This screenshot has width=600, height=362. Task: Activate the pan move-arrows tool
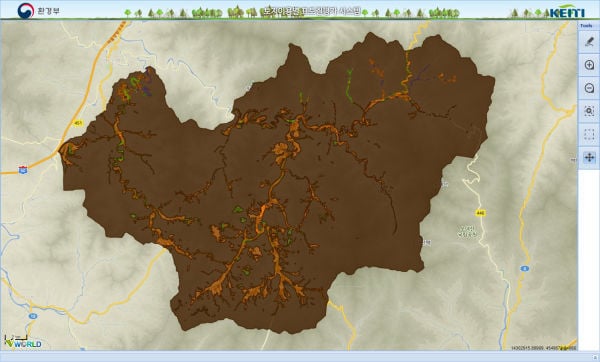point(589,157)
